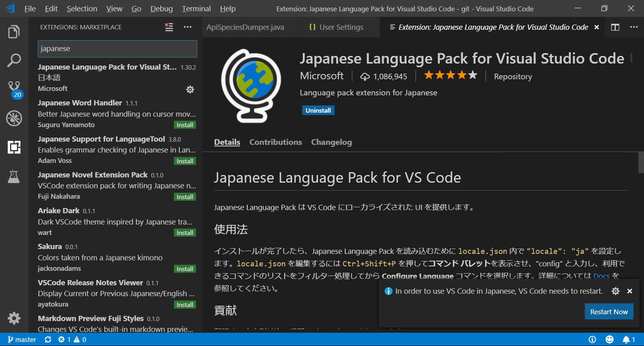The width and height of the screenshot is (644, 346).
Task: Open the Search view in activity bar
Action: coord(14,60)
